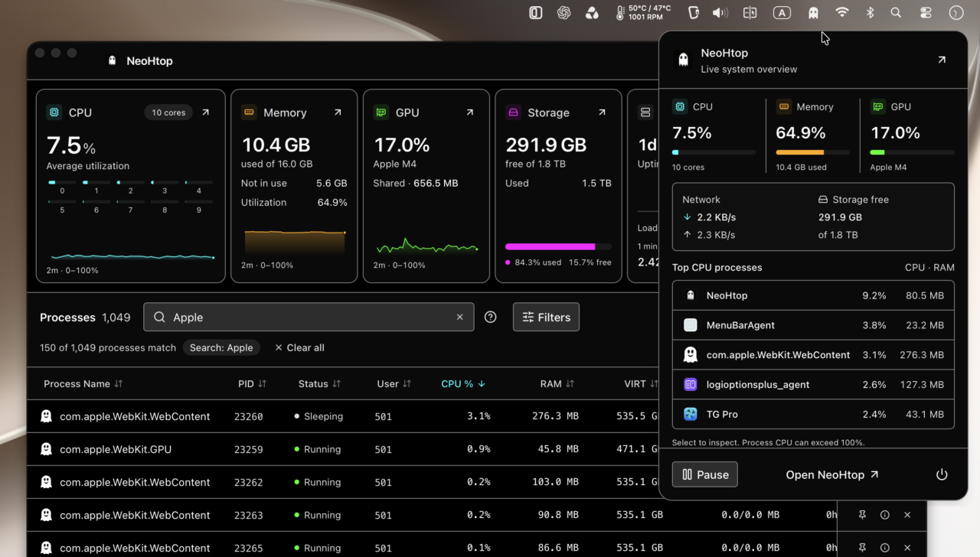The width and height of the screenshot is (980, 557).
Task: Click the PID 23260 table cell
Action: [249, 416]
